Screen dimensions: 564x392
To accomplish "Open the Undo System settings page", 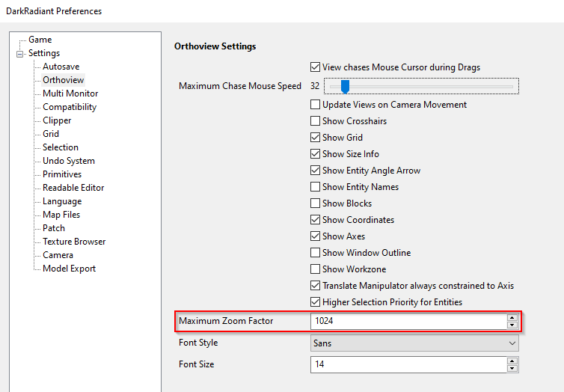I will (x=68, y=161).
